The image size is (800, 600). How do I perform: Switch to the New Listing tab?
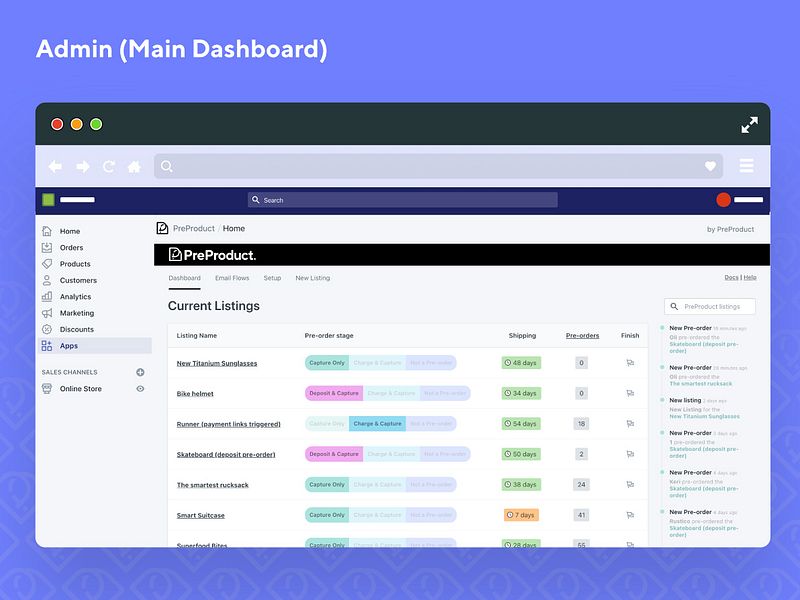tap(313, 278)
